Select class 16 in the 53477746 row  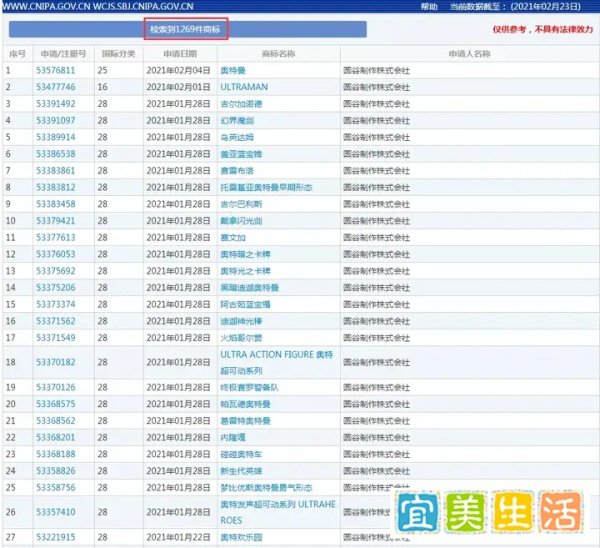102,87
